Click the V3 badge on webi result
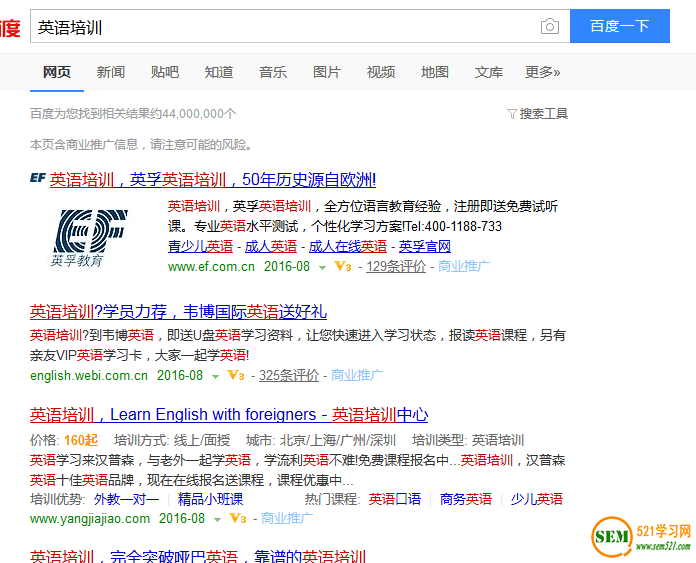The height and width of the screenshot is (563, 696). (x=236, y=376)
